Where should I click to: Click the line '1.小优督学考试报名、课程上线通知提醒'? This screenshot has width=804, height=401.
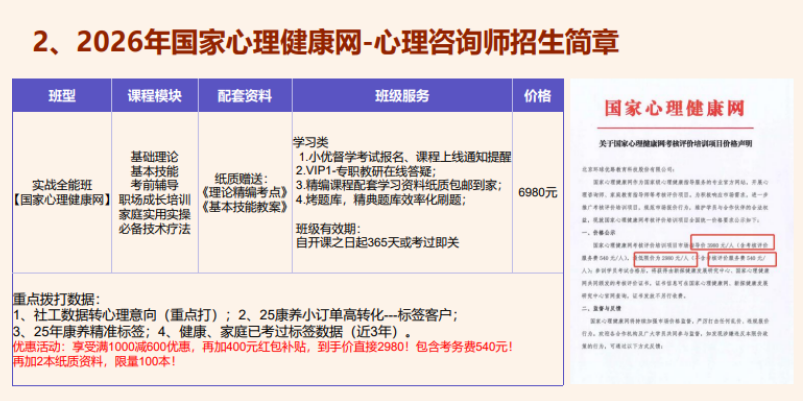point(405,156)
